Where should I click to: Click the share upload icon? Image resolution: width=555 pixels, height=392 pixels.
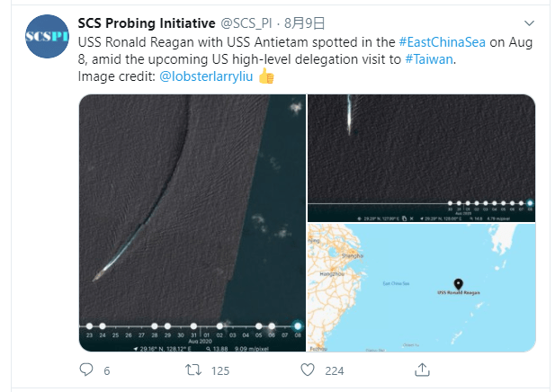pos(420,370)
